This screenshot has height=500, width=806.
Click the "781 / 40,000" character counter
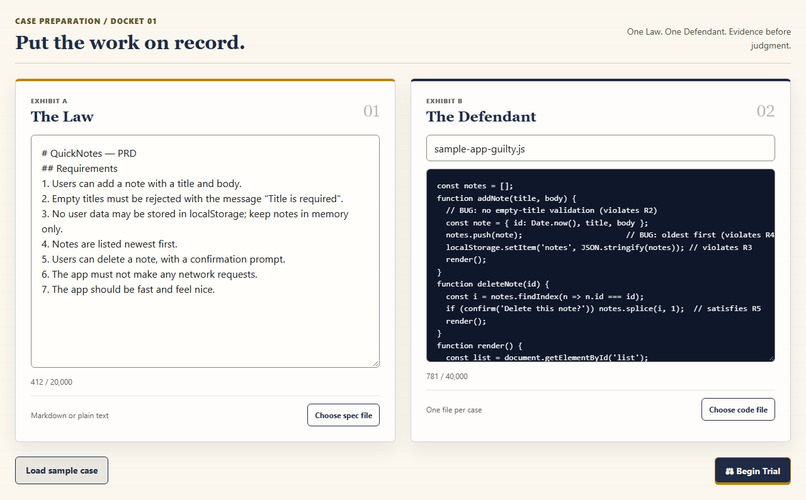pyautogui.click(x=447, y=376)
